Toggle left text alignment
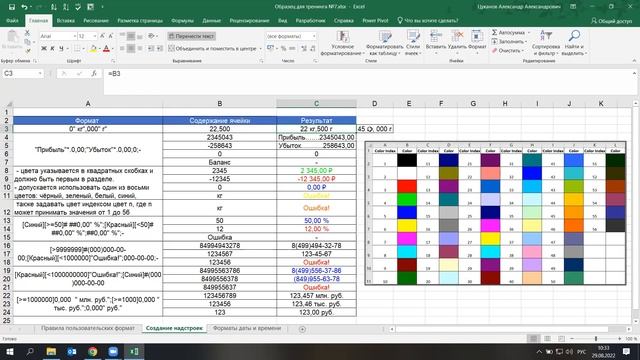The height and width of the screenshot is (360, 640). click(122, 49)
